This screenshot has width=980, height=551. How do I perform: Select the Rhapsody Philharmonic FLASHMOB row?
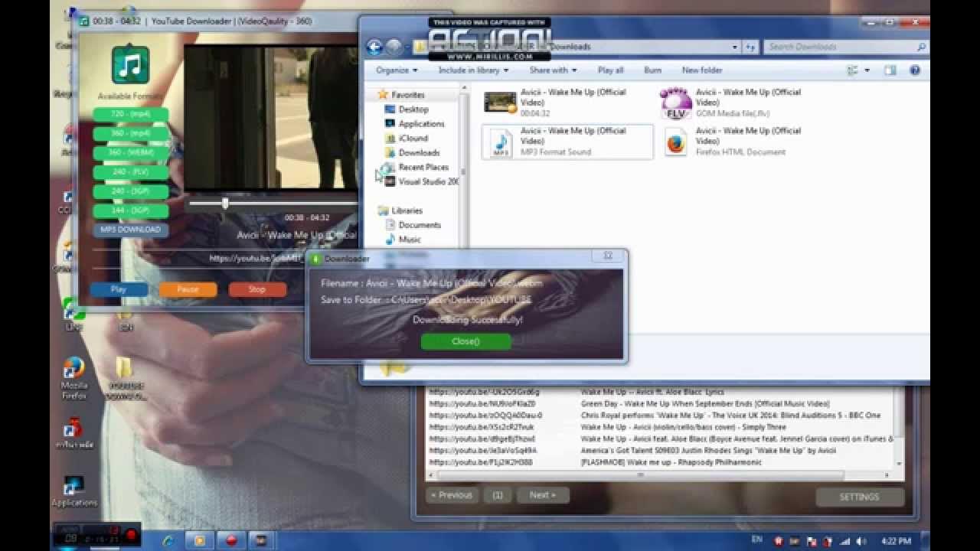click(x=659, y=462)
